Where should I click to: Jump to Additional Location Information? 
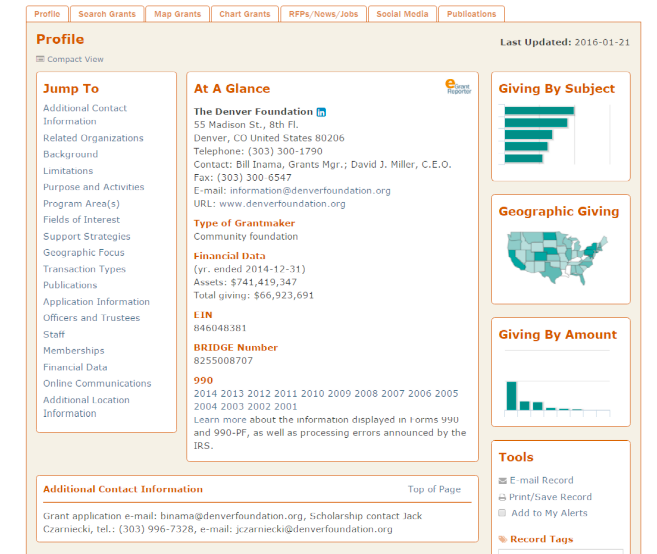pyautogui.click(x=86, y=406)
